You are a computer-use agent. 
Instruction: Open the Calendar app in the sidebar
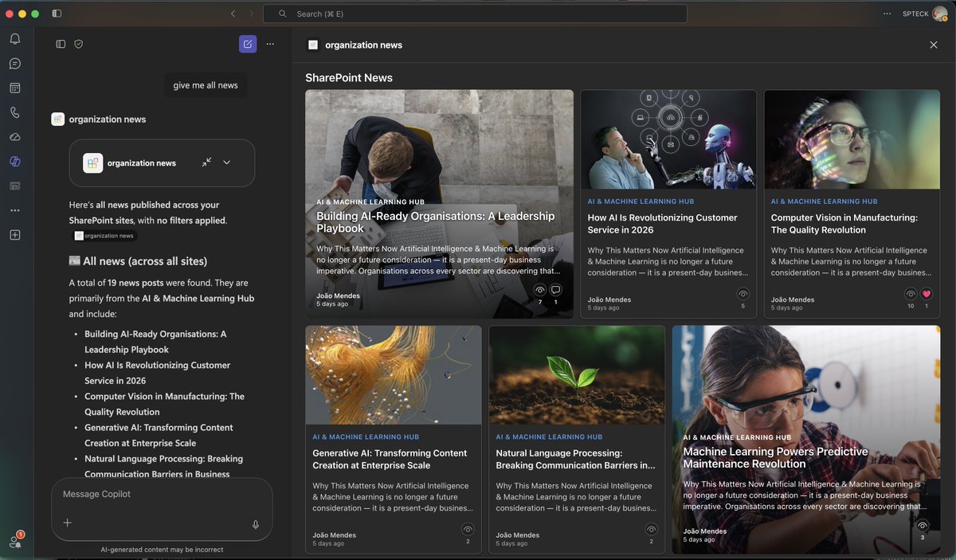coord(14,88)
